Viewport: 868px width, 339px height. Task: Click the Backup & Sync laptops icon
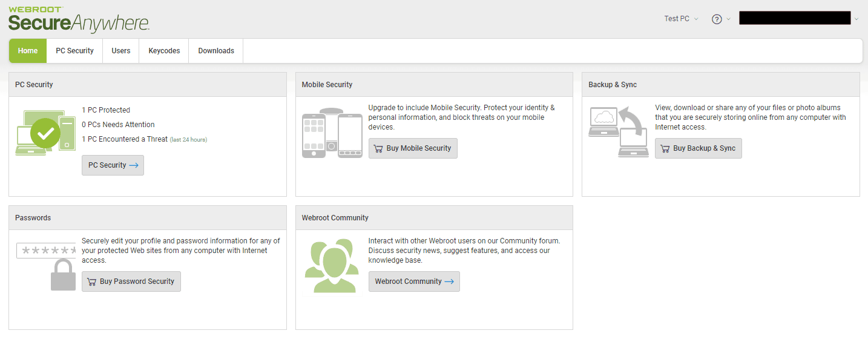point(619,132)
